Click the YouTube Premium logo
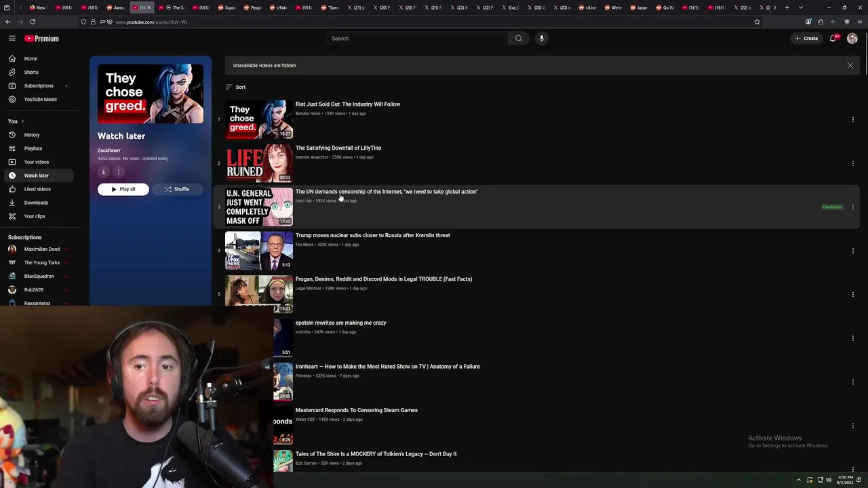868x488 pixels. (42, 39)
